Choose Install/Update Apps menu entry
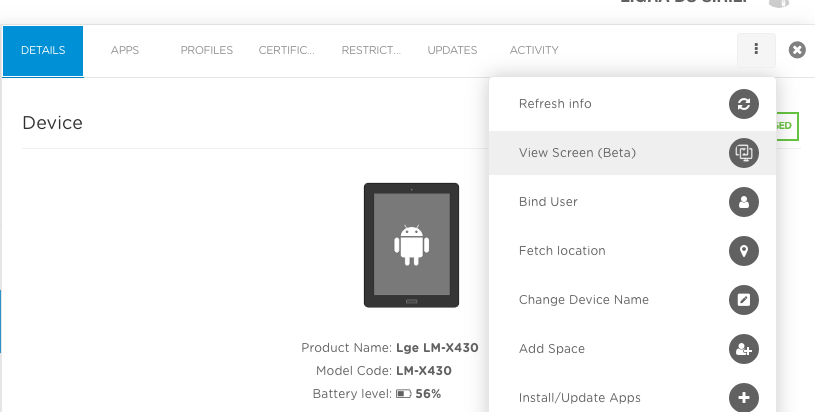815x412 pixels. [633, 397]
